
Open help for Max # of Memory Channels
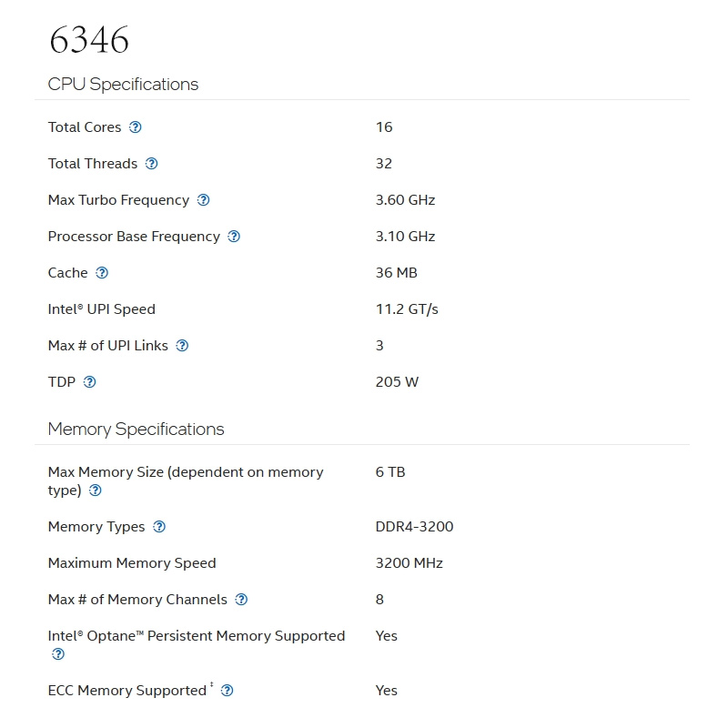241,600
